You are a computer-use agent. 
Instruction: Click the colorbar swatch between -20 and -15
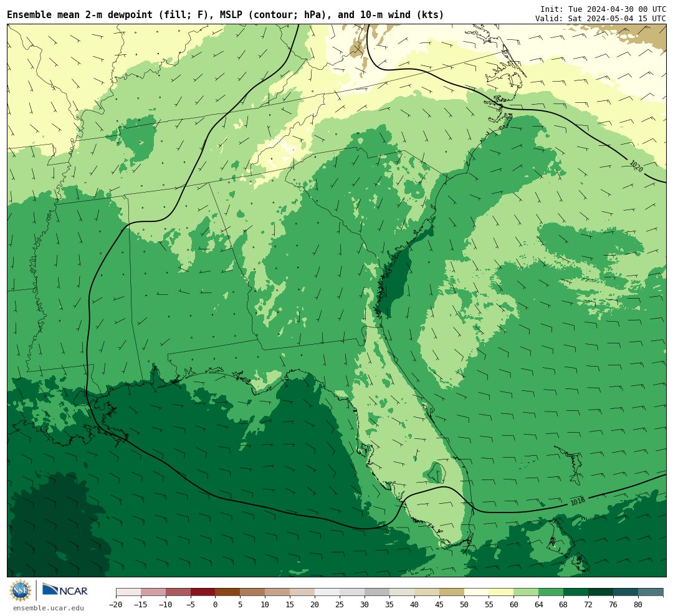tap(128, 592)
